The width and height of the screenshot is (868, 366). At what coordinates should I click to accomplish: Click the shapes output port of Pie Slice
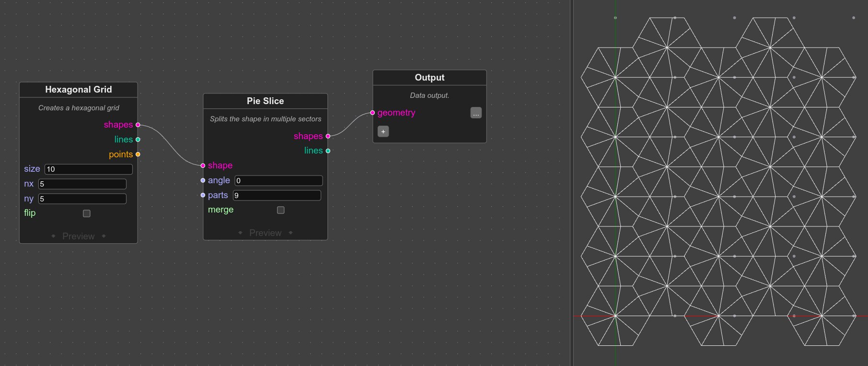(328, 136)
